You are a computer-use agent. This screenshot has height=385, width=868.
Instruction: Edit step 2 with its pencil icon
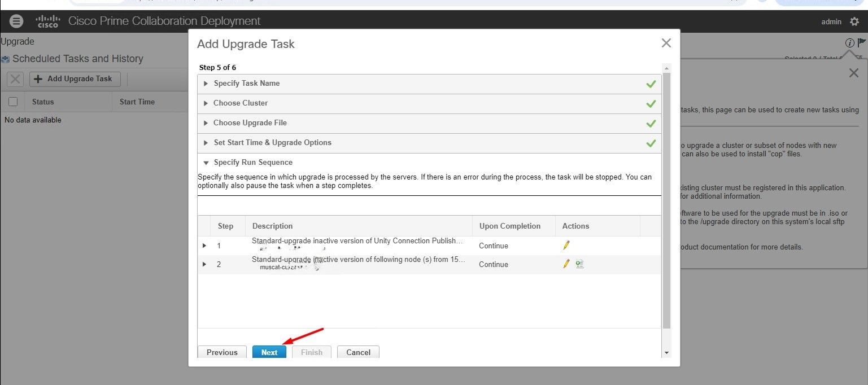pos(566,264)
